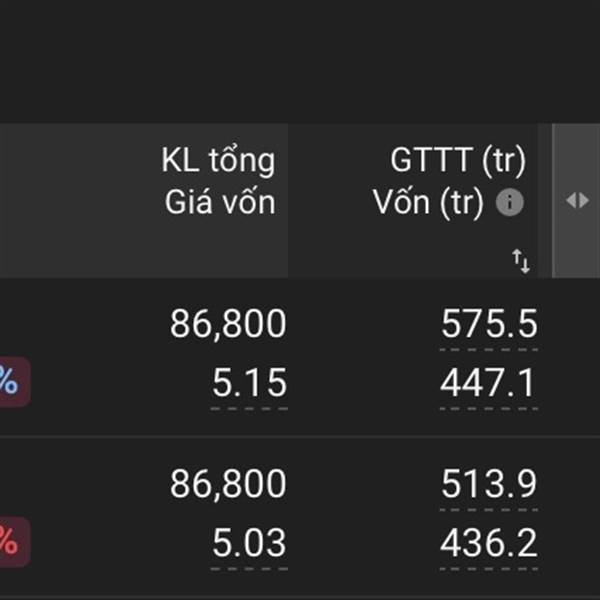Click the 86,800 volume in first row

pyautogui.click(x=228, y=324)
